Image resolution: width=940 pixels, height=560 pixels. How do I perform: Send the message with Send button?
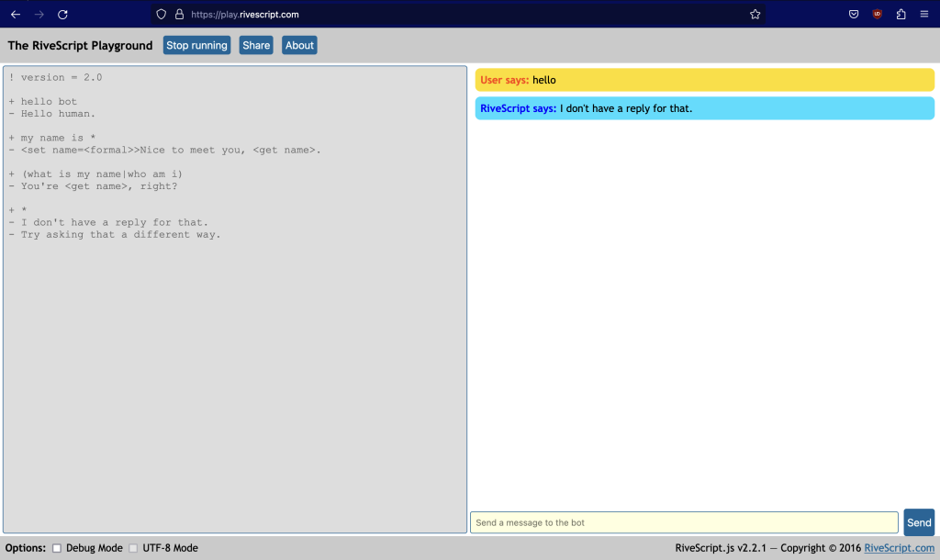(x=918, y=522)
